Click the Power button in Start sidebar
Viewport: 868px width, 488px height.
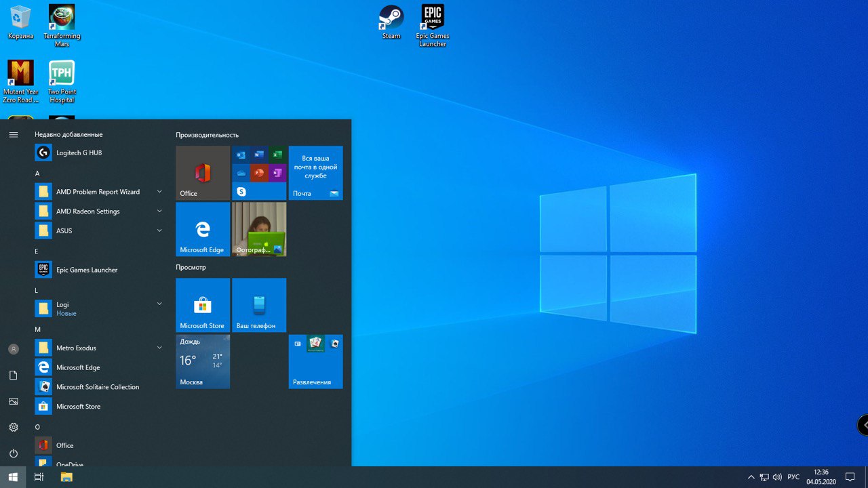14,453
